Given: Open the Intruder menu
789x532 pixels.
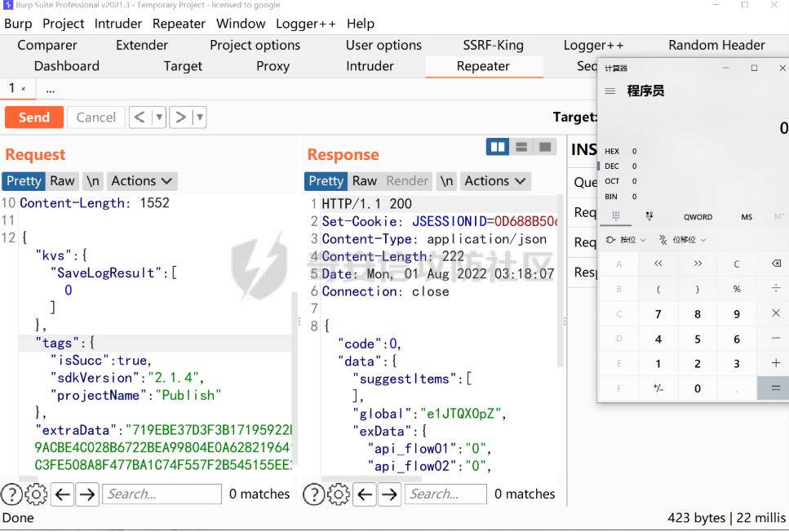Looking at the screenshot, I should pyautogui.click(x=118, y=24).
